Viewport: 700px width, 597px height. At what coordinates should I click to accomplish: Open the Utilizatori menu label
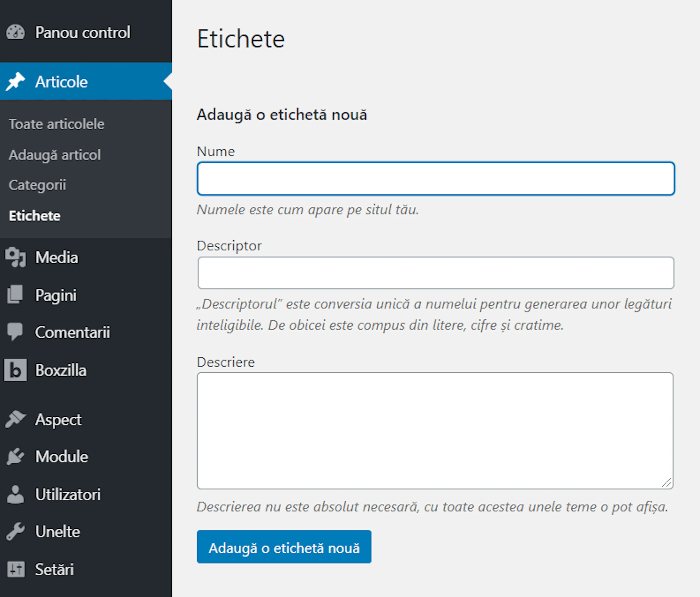pyautogui.click(x=68, y=494)
